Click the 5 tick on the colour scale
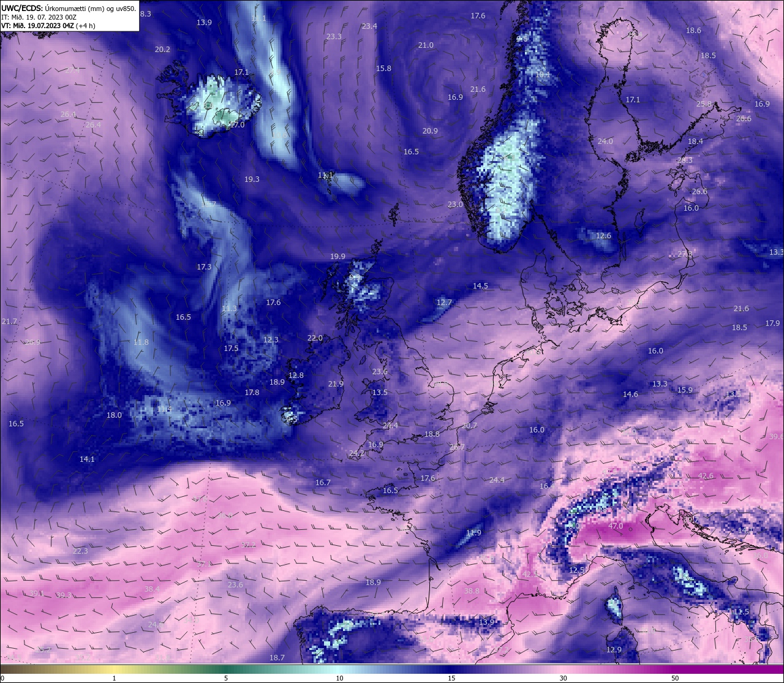Viewport: 784px width, 683px height. (x=226, y=678)
